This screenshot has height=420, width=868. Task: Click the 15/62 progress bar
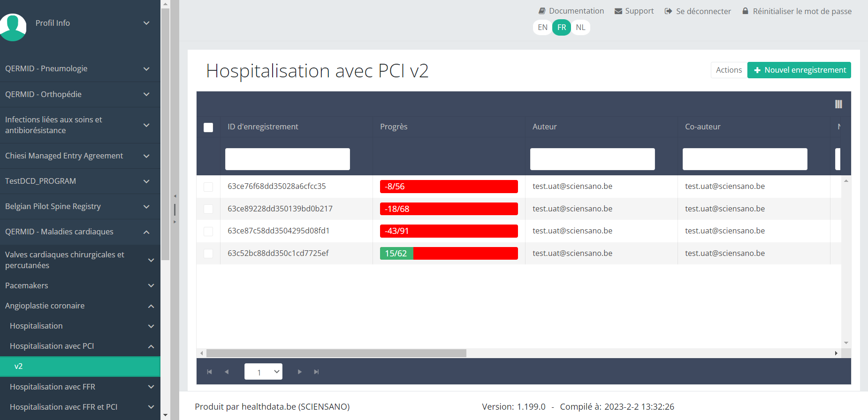click(449, 254)
